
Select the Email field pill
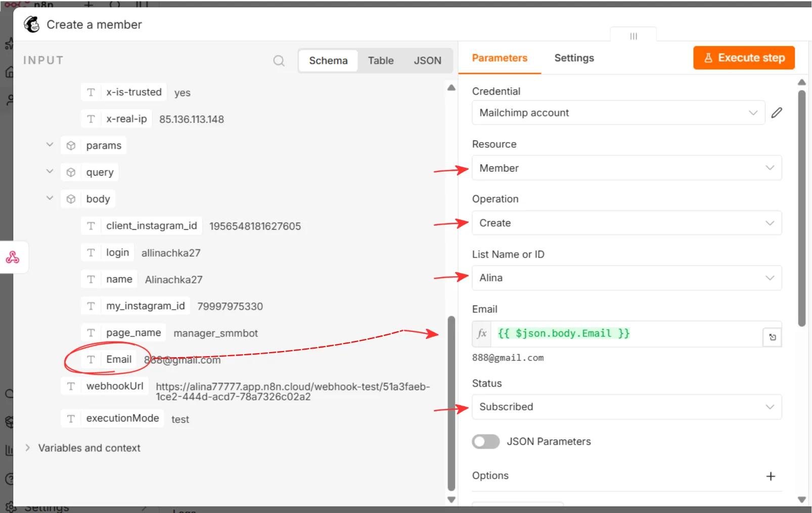109,359
